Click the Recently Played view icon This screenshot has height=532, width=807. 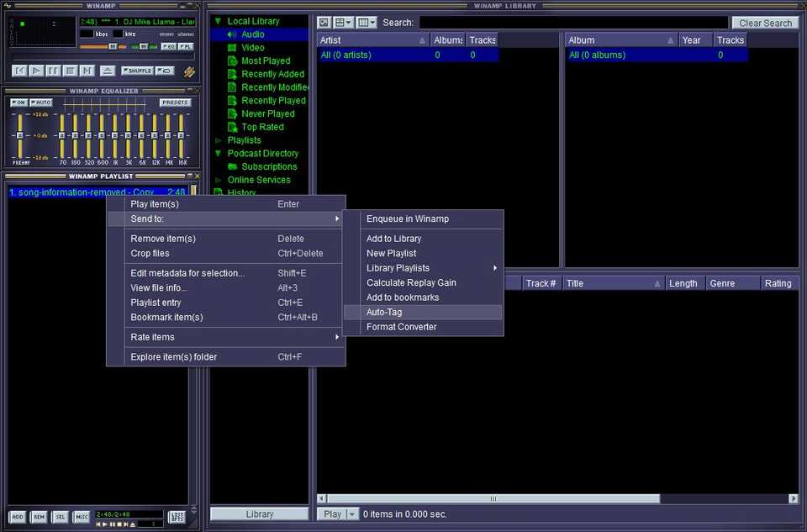click(232, 101)
